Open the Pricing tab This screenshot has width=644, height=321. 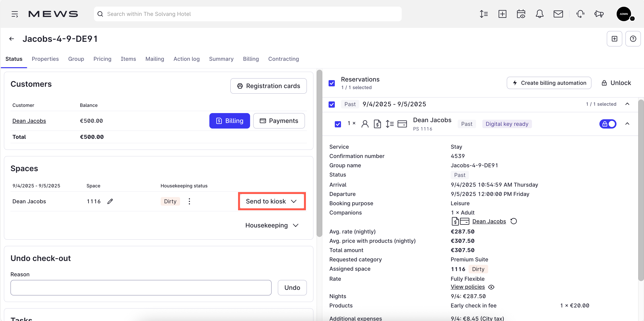click(x=102, y=59)
